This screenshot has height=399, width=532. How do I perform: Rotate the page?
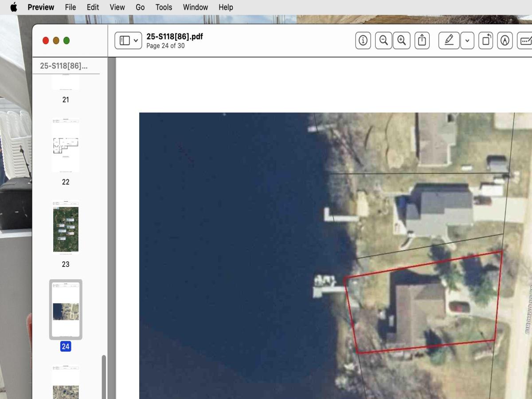(486, 40)
